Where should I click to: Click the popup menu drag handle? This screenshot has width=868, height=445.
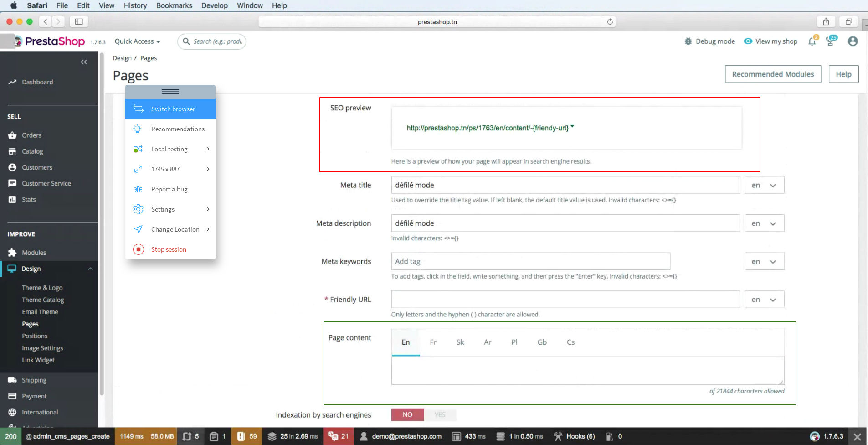pyautogui.click(x=170, y=92)
